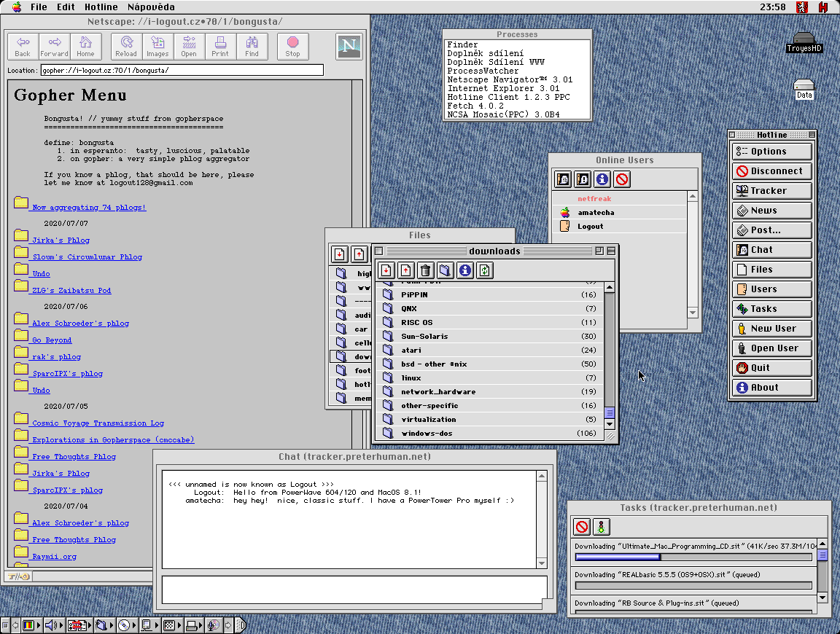The image size is (840, 634).
Task: Open the application switcher menu at top right
Action: (823, 7)
